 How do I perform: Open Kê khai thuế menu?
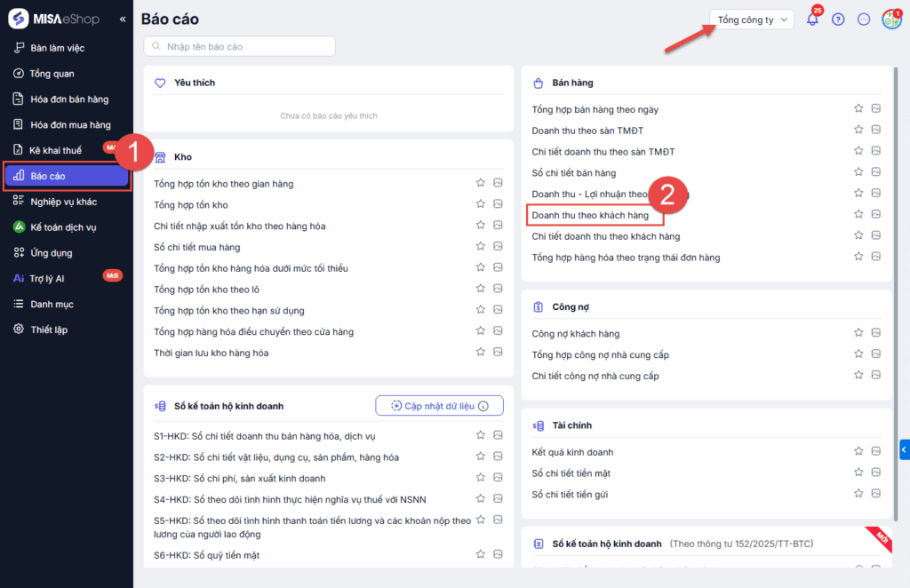56,150
